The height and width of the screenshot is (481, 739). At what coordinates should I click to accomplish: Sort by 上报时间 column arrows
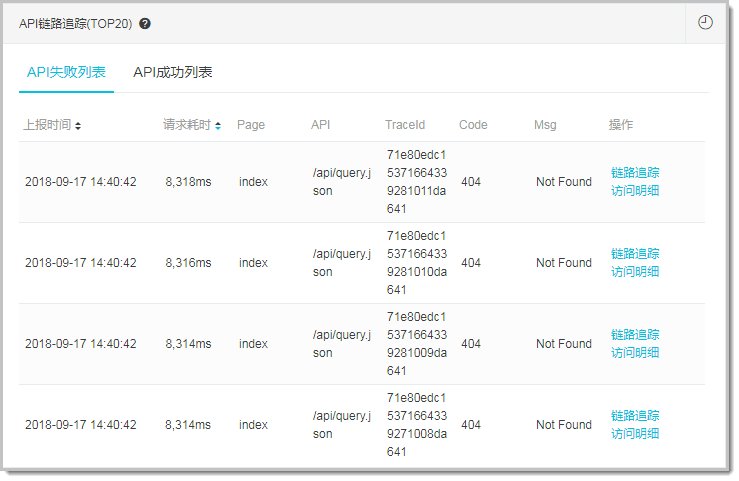point(78,125)
